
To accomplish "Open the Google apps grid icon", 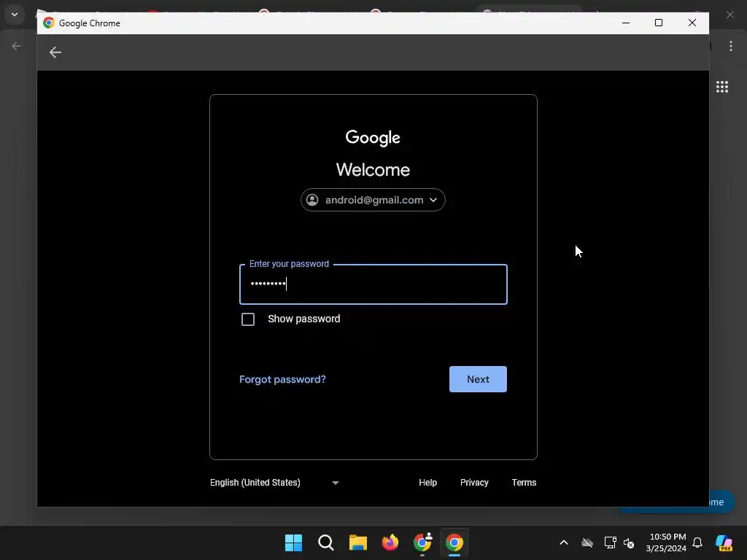I will pyautogui.click(x=721, y=87).
